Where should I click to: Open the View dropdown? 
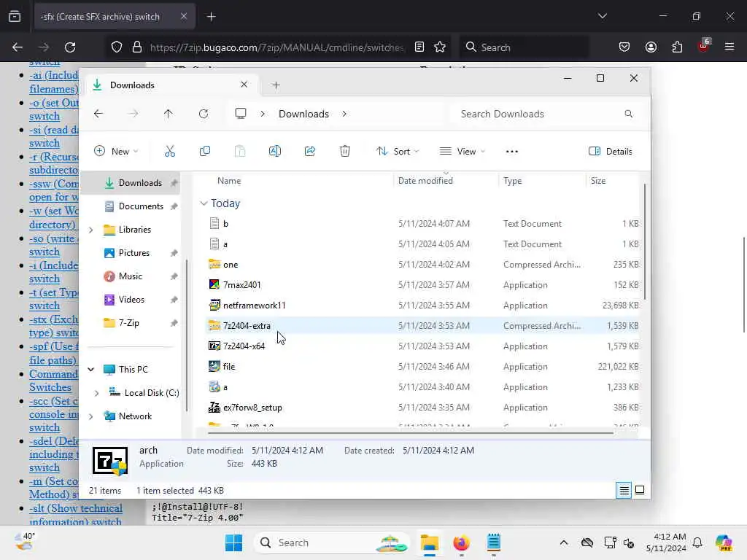(x=462, y=152)
